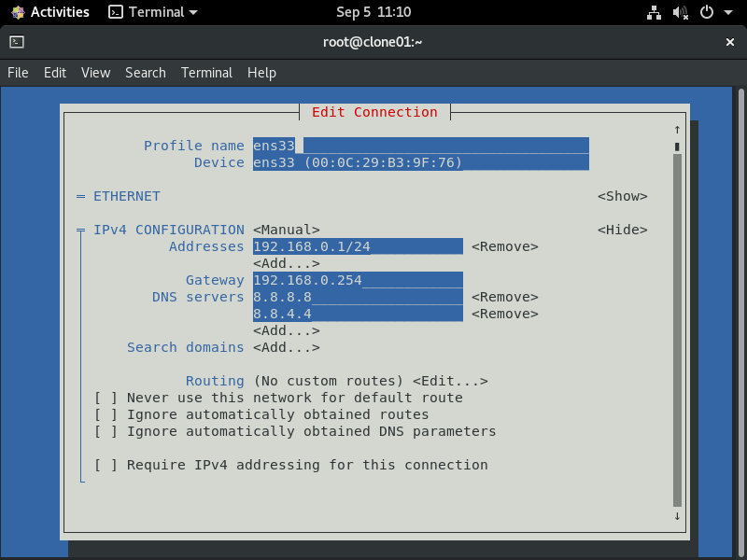Close the root@clone01 terminal window
This screenshot has width=747, height=560.
[x=730, y=42]
